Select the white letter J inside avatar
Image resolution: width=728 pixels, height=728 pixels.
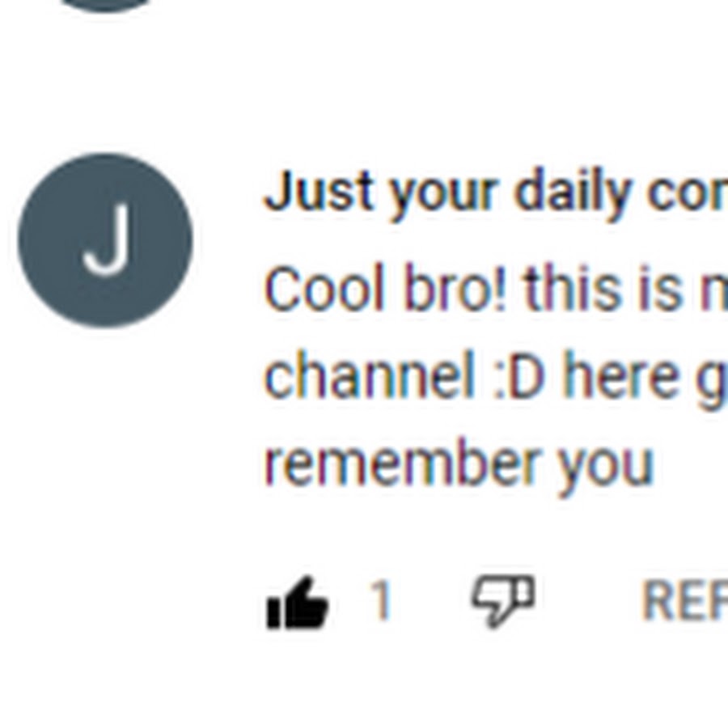[x=106, y=239]
